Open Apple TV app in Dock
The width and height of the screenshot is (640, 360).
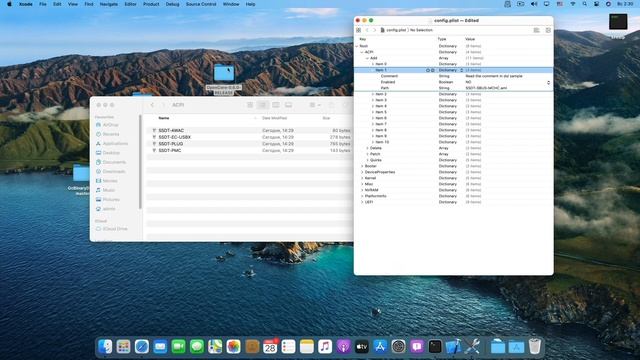coord(362,347)
